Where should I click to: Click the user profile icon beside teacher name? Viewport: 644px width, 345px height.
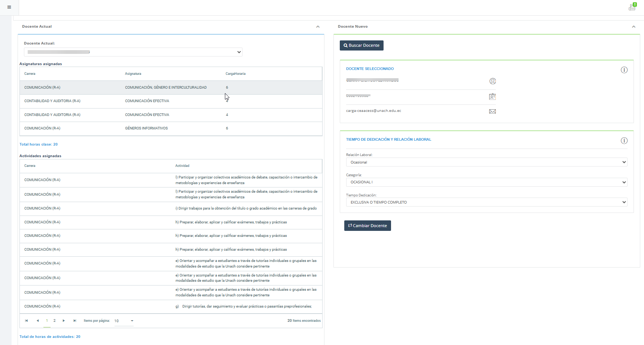[x=492, y=81]
